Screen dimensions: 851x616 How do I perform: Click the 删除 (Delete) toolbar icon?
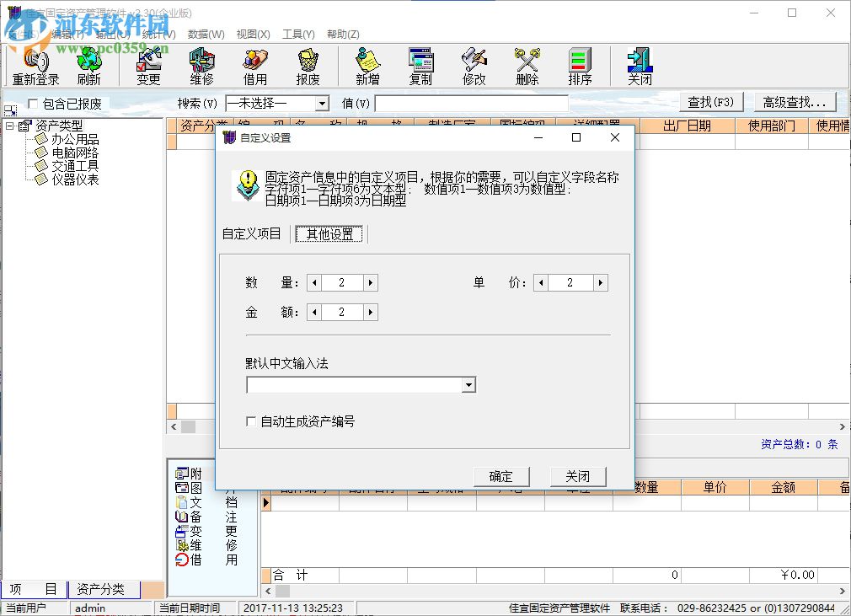click(x=527, y=66)
